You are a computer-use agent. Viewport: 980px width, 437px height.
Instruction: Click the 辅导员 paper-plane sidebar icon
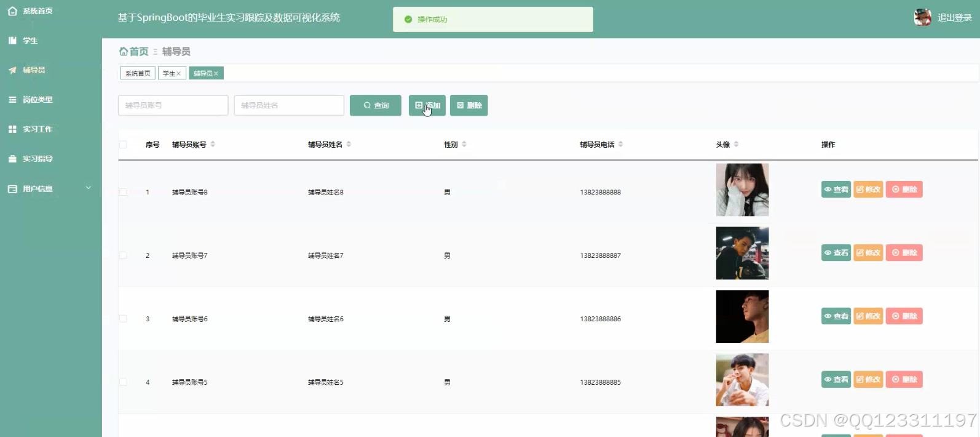tap(12, 70)
